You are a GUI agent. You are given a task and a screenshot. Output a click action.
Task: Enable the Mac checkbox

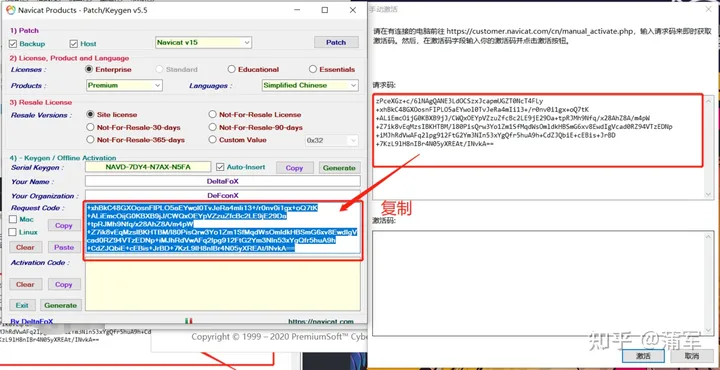coord(13,219)
